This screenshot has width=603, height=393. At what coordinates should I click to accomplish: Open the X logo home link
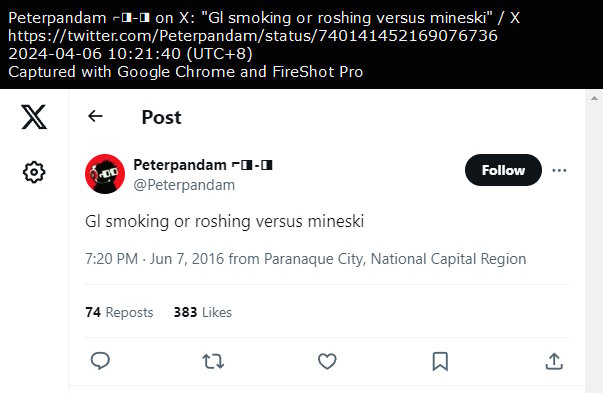point(34,117)
